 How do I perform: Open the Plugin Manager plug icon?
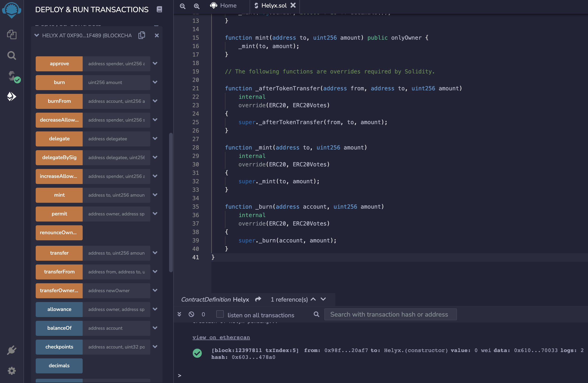[12, 350]
